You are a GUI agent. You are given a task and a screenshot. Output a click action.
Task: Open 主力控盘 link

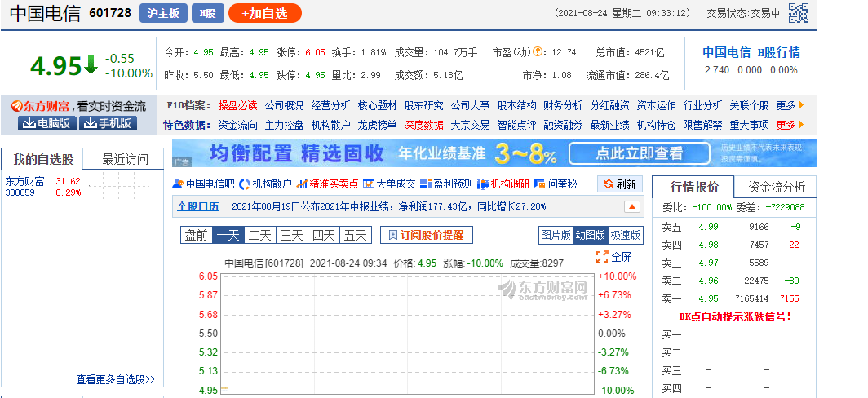[x=284, y=125]
